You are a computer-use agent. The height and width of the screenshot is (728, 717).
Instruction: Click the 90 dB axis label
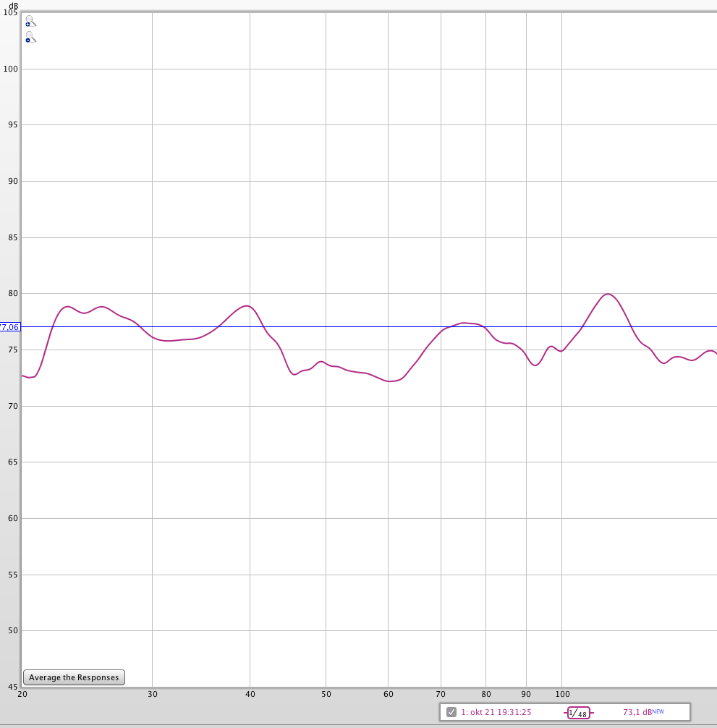tap(13, 181)
